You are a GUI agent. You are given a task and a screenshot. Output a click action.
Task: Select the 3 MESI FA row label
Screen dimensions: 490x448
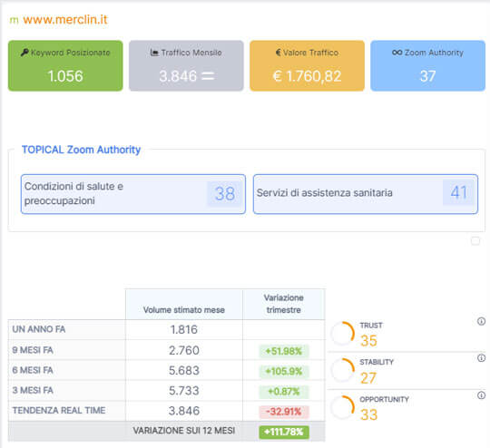[x=33, y=390]
